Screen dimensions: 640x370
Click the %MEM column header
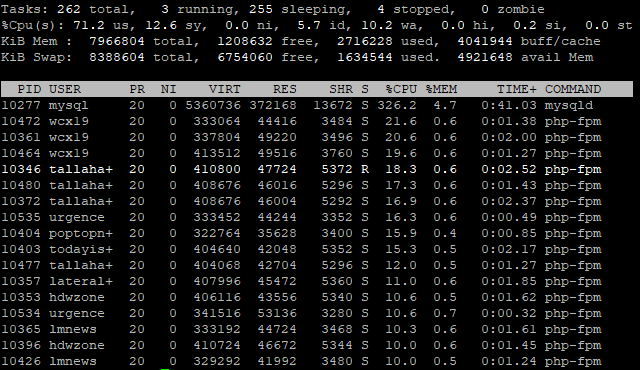pos(441,89)
